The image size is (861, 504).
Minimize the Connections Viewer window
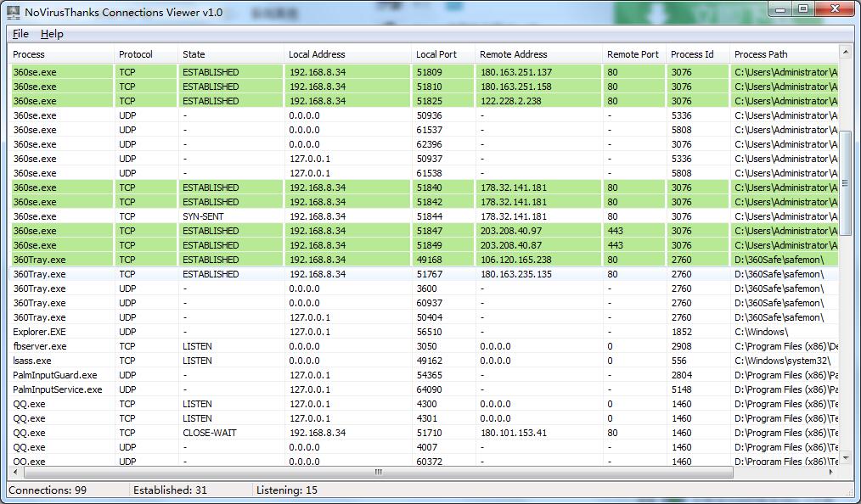point(781,9)
